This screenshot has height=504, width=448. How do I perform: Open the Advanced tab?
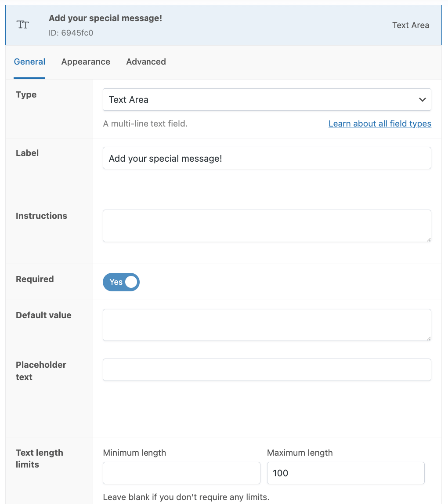click(x=146, y=62)
